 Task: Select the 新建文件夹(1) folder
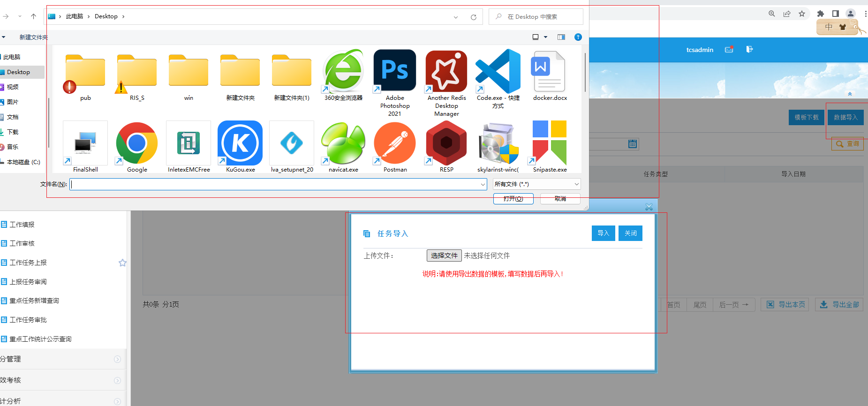click(x=291, y=77)
